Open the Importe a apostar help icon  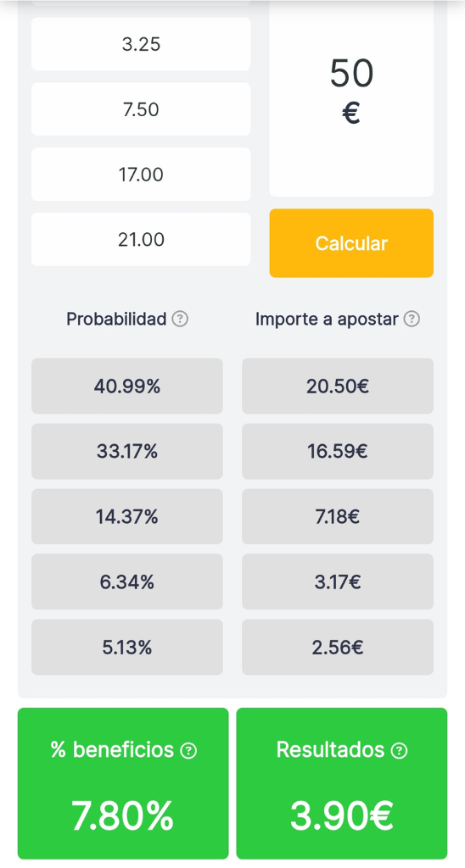click(412, 320)
